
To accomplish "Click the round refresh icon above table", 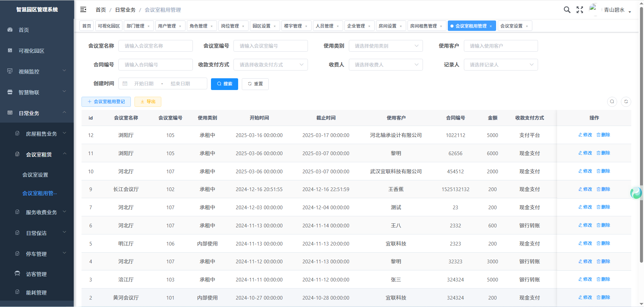I will pyautogui.click(x=626, y=101).
